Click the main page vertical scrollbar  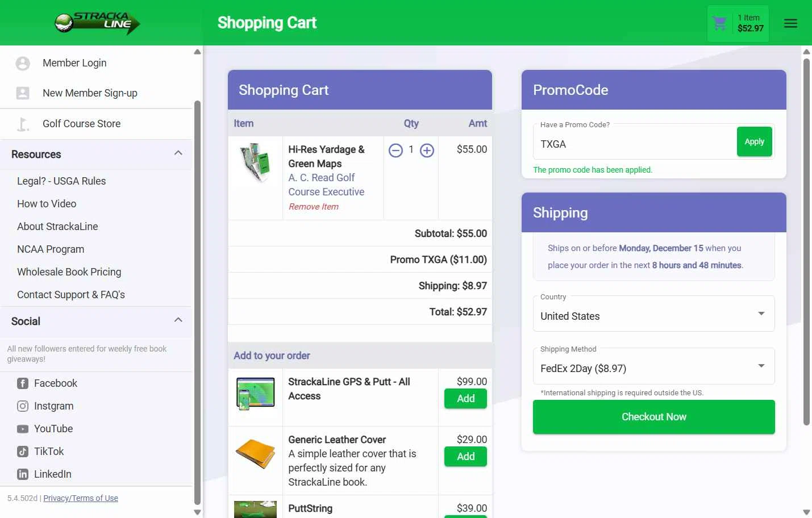(x=806, y=241)
